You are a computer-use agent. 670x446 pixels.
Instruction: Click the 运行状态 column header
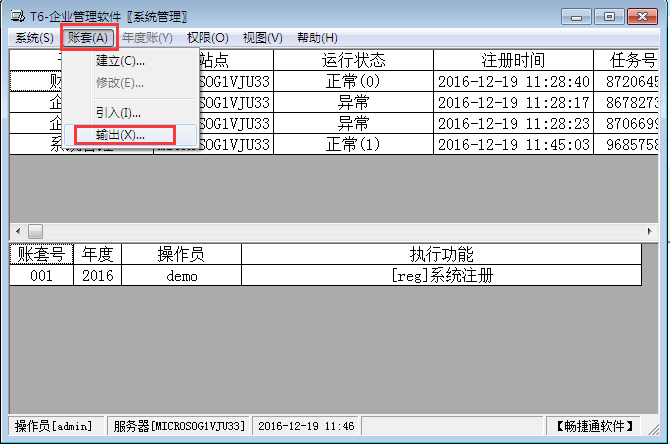pos(353,60)
